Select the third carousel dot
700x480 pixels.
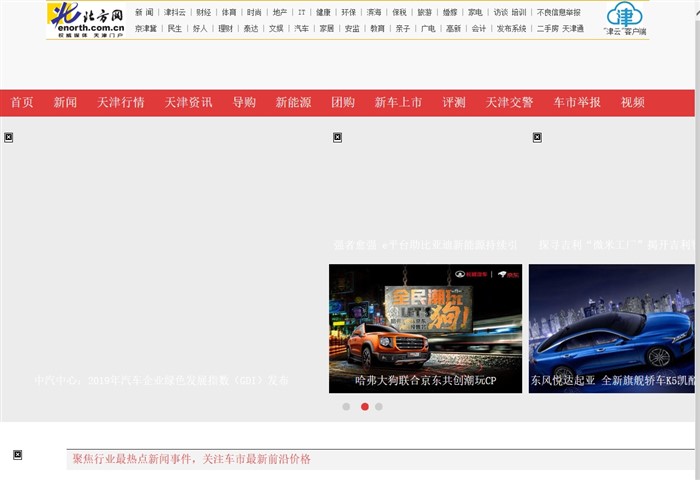[x=379, y=407]
